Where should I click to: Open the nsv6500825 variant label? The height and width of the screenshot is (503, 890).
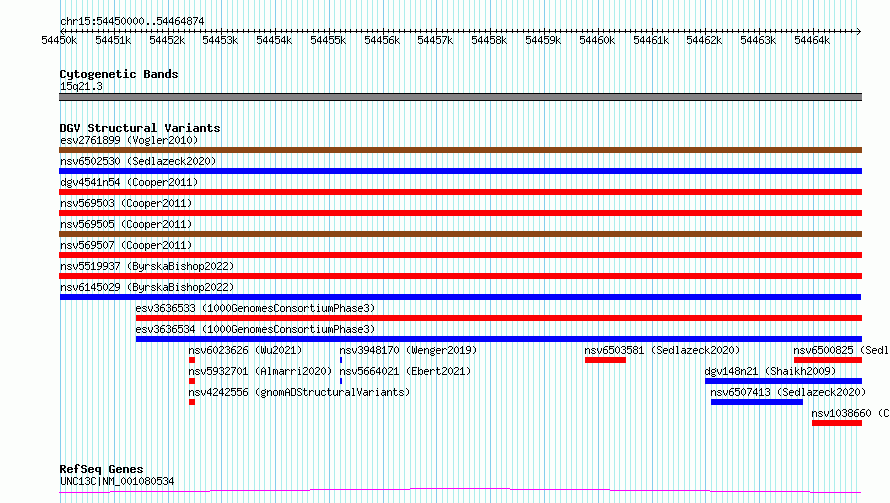click(841, 350)
